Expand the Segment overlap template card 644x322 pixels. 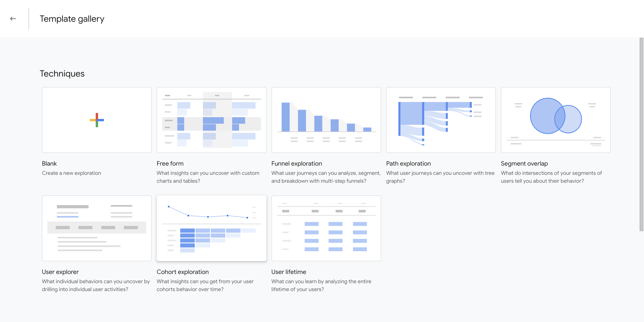(x=556, y=120)
